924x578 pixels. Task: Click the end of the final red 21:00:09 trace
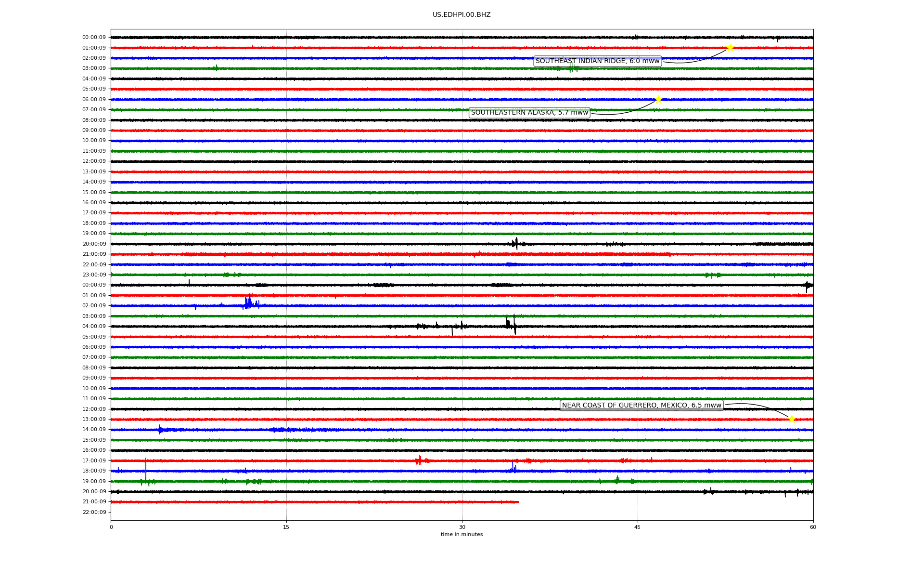[x=518, y=502]
